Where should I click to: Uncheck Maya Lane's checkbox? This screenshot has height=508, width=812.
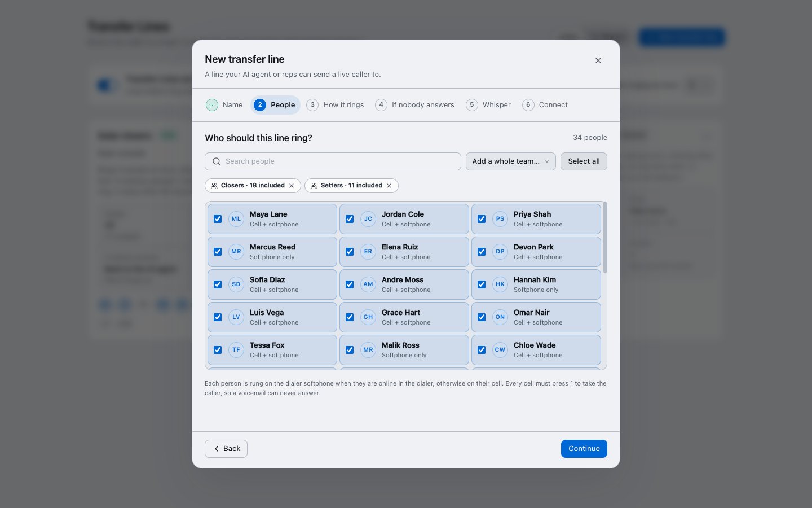pos(218,219)
